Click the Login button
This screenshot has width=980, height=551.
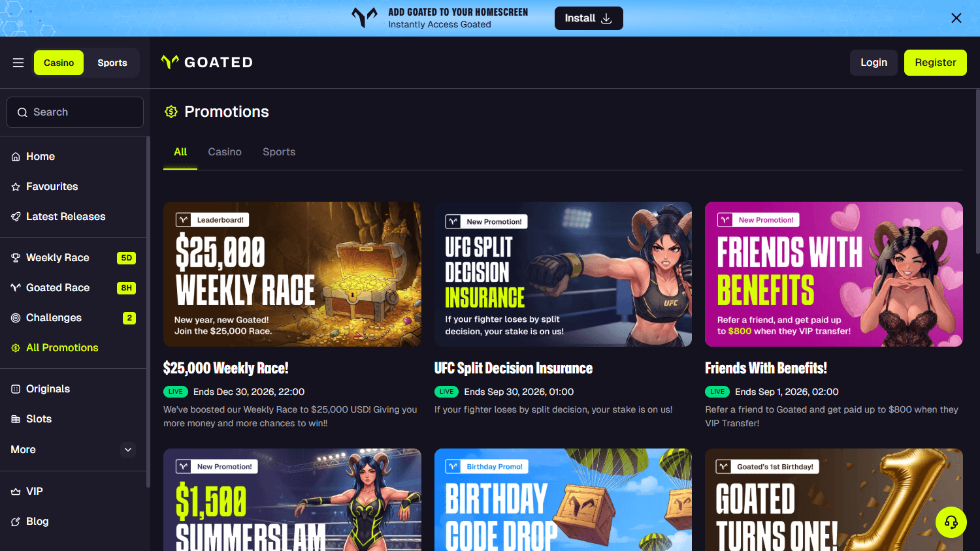click(874, 63)
